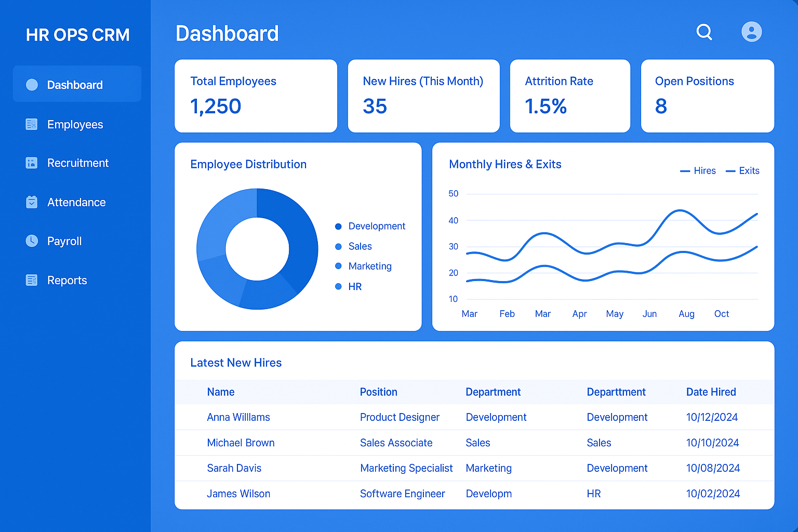Image resolution: width=798 pixels, height=532 pixels.
Task: Sort table by Name column header
Action: click(221, 392)
